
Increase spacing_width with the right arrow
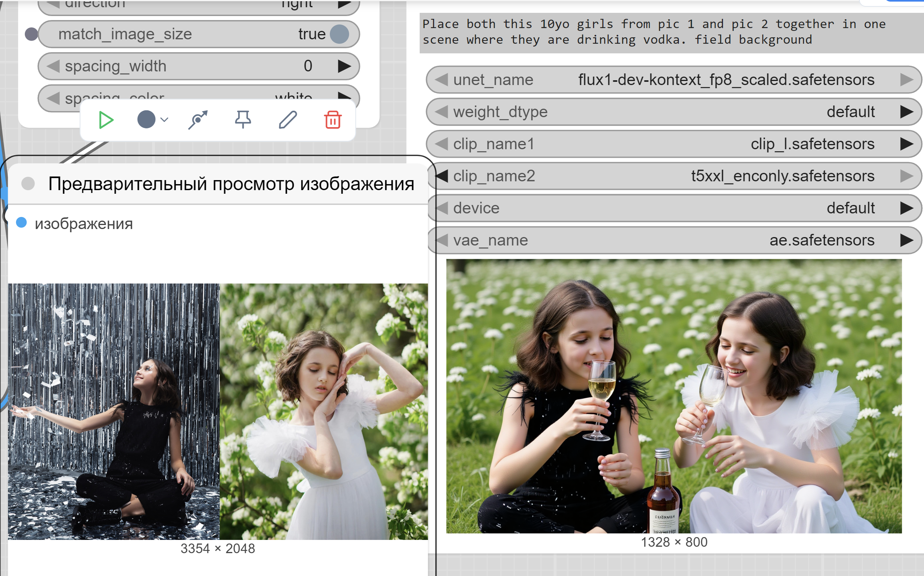(344, 66)
